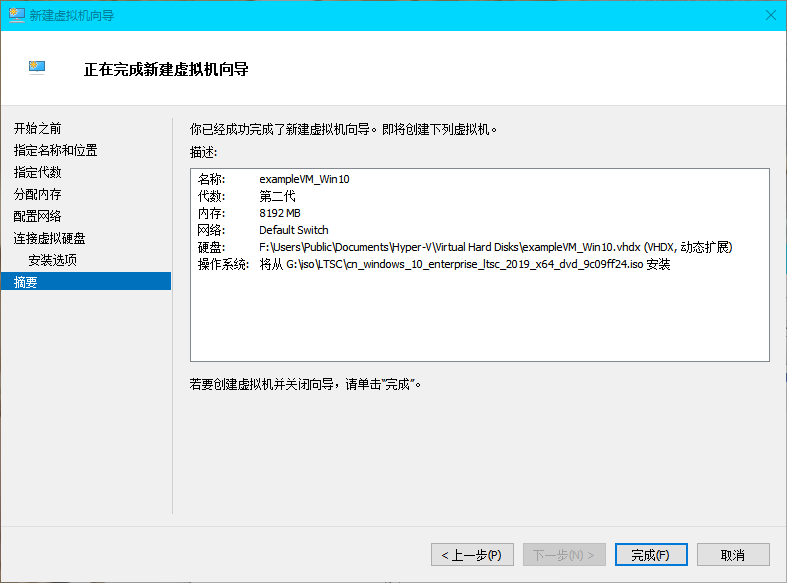Select the 配置网络 step
This screenshot has width=787, height=583.
(37, 216)
